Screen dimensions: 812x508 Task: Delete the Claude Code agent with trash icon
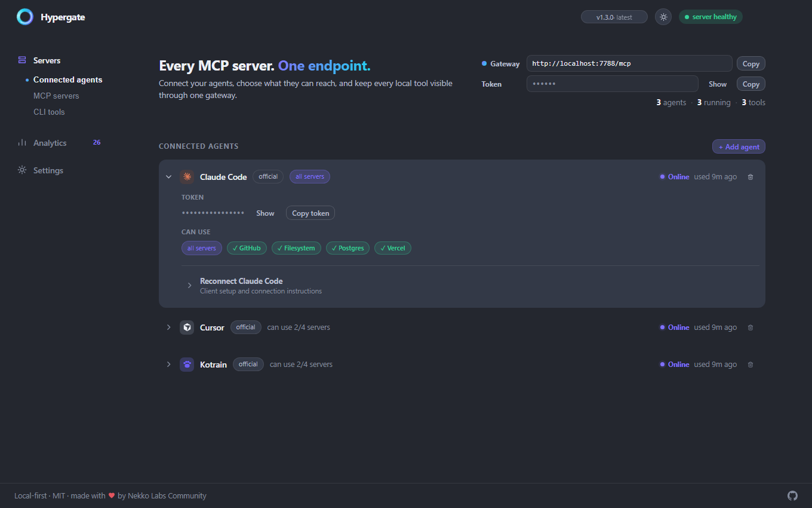coord(751,177)
